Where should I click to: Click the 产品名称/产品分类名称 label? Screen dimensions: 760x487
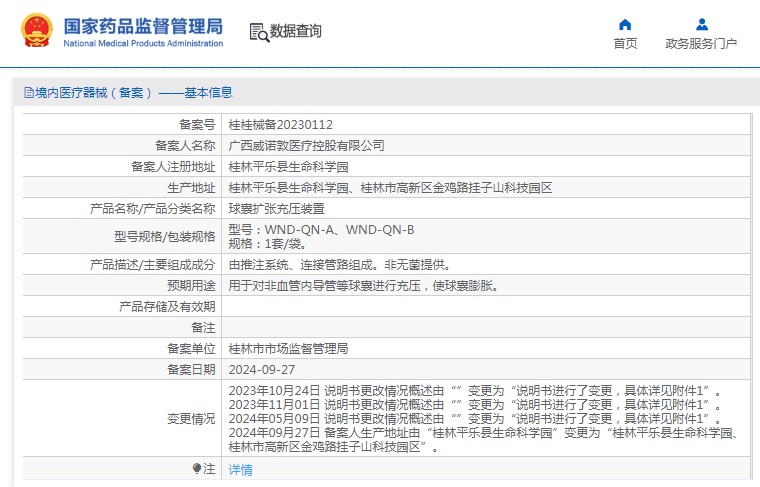click(x=153, y=208)
